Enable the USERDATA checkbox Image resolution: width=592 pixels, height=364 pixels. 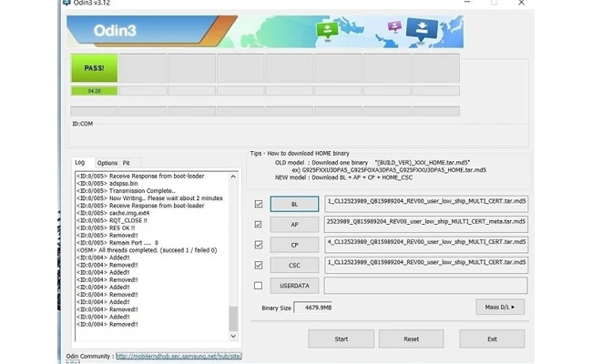pos(259,286)
